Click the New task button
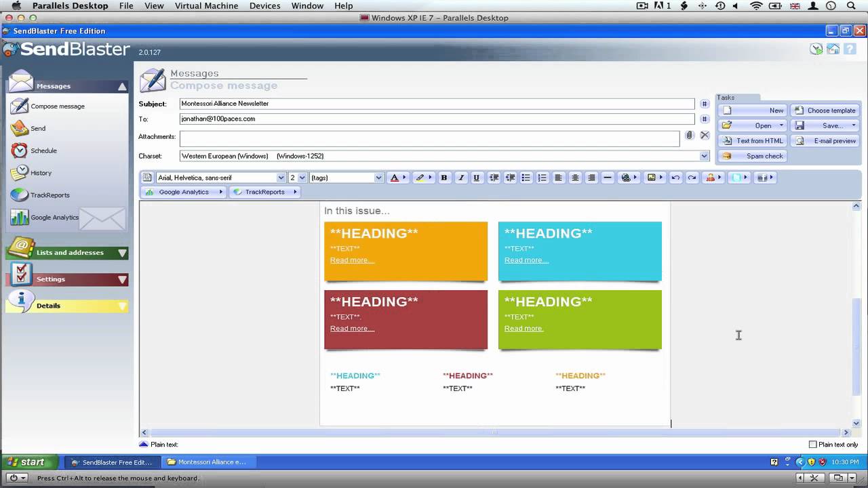Screen dimensions: 868x488 tap(752, 110)
